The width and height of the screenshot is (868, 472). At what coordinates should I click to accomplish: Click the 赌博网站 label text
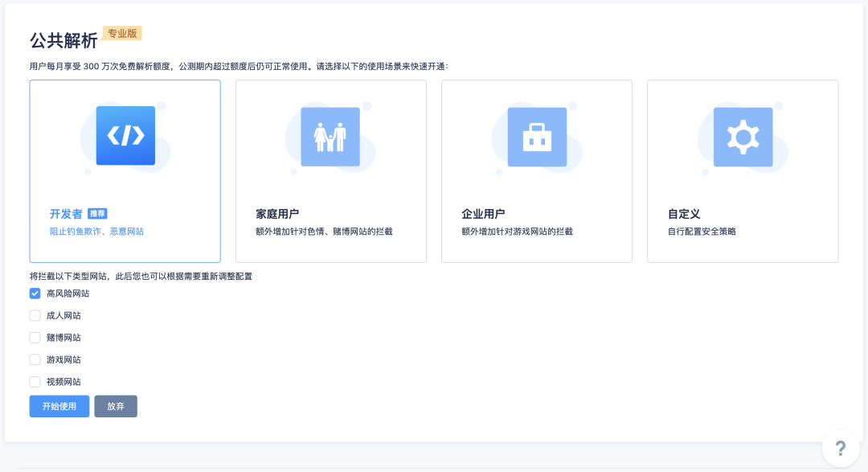click(63, 338)
